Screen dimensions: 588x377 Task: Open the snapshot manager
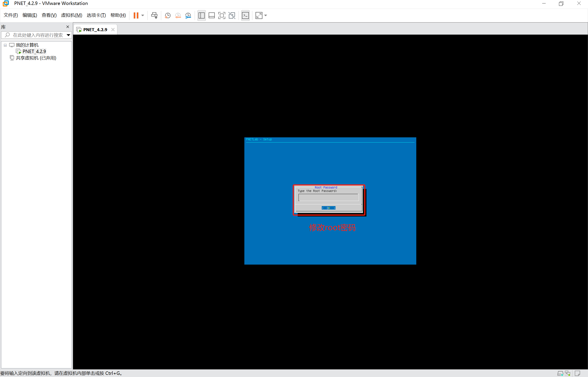tap(188, 15)
